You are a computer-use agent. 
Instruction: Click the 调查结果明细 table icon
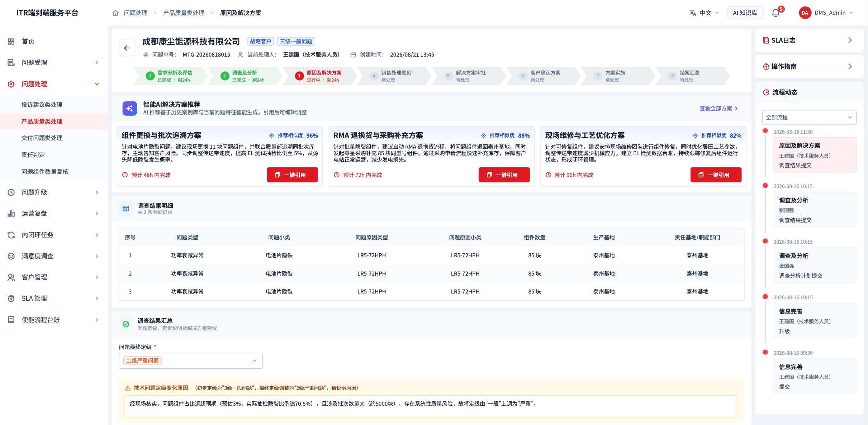click(x=126, y=209)
